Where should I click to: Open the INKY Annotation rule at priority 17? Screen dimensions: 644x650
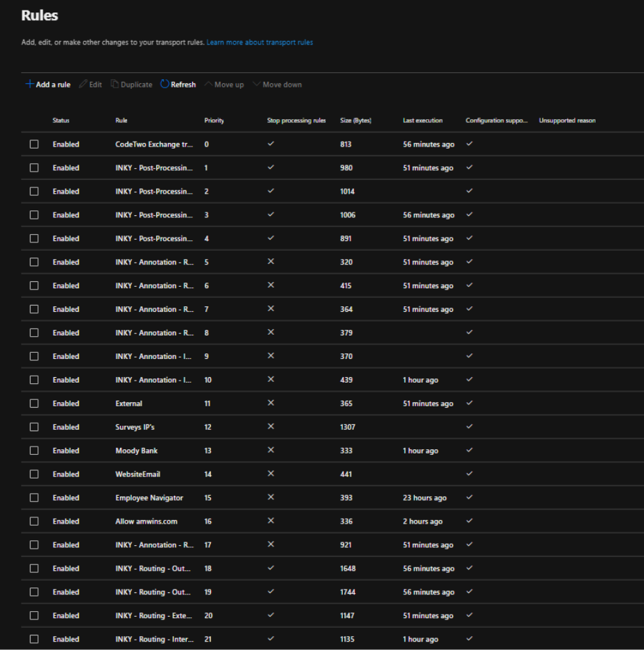point(155,545)
